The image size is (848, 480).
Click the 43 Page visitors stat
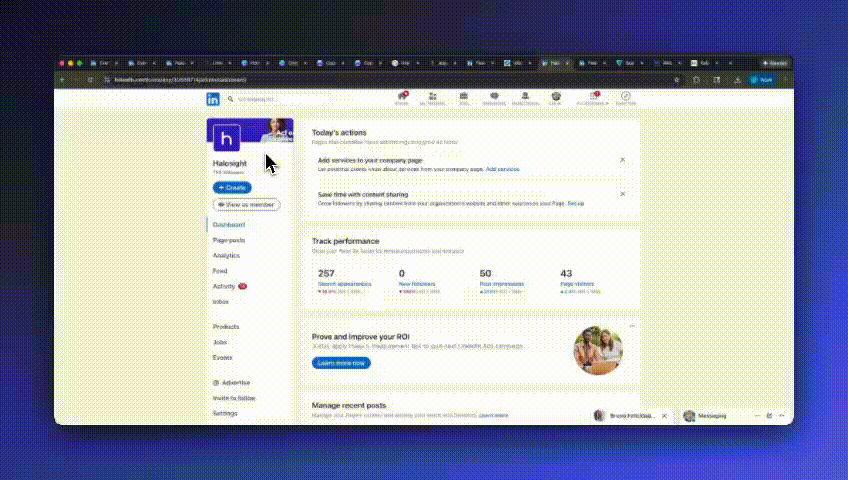click(x=580, y=281)
